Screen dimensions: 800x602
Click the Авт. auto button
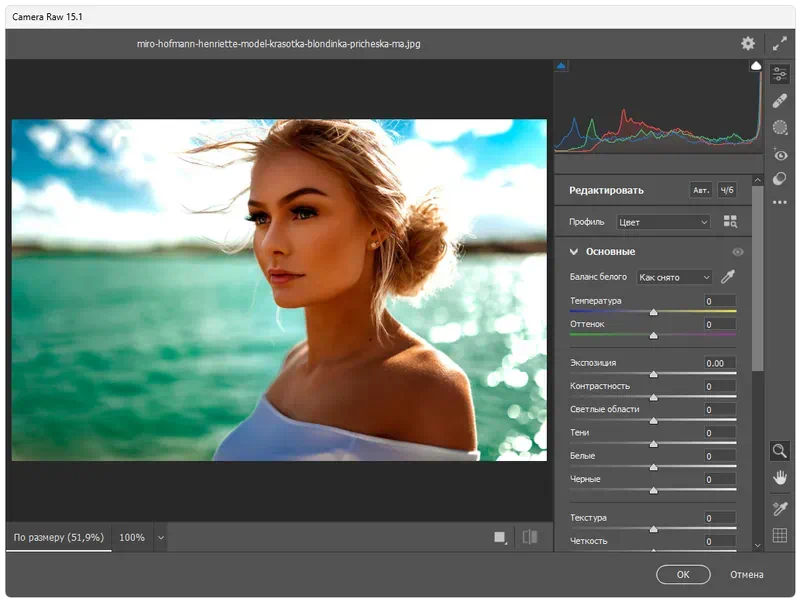[701, 190]
